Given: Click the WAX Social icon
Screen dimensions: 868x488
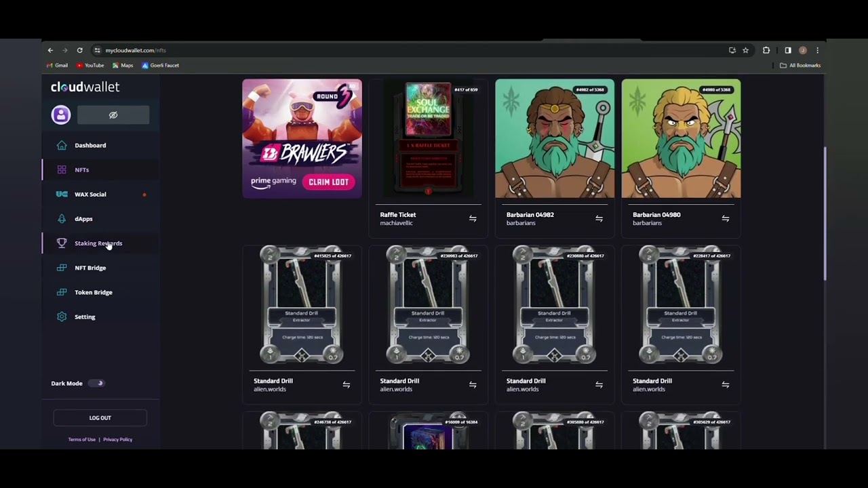Looking at the screenshot, I should click(x=62, y=195).
